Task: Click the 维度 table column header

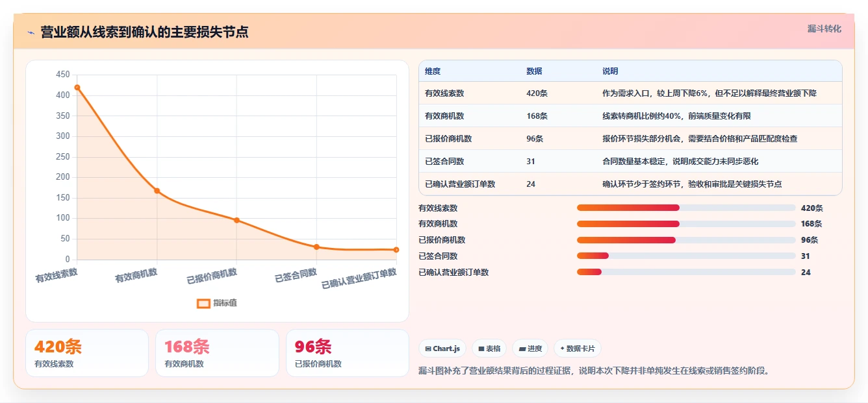Action: [433, 71]
